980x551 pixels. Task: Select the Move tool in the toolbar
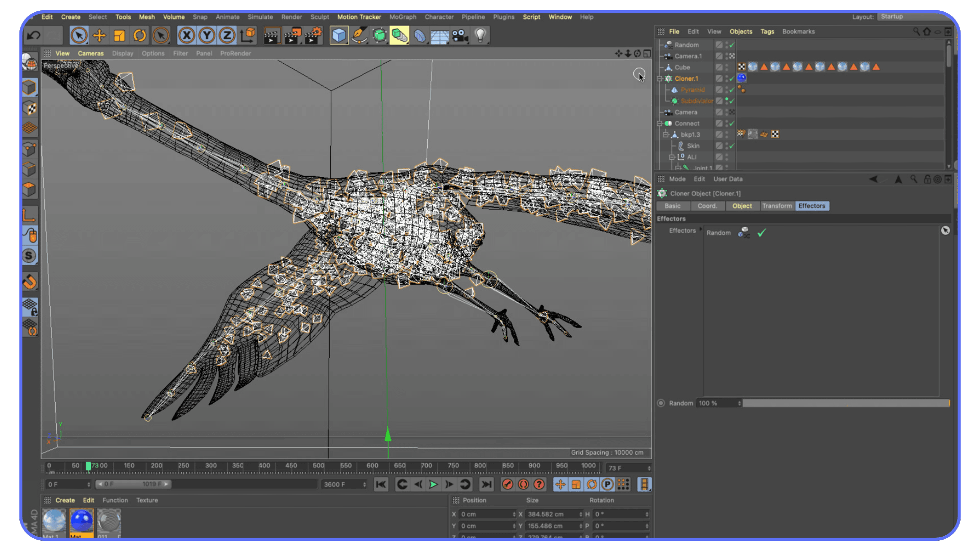click(x=99, y=35)
